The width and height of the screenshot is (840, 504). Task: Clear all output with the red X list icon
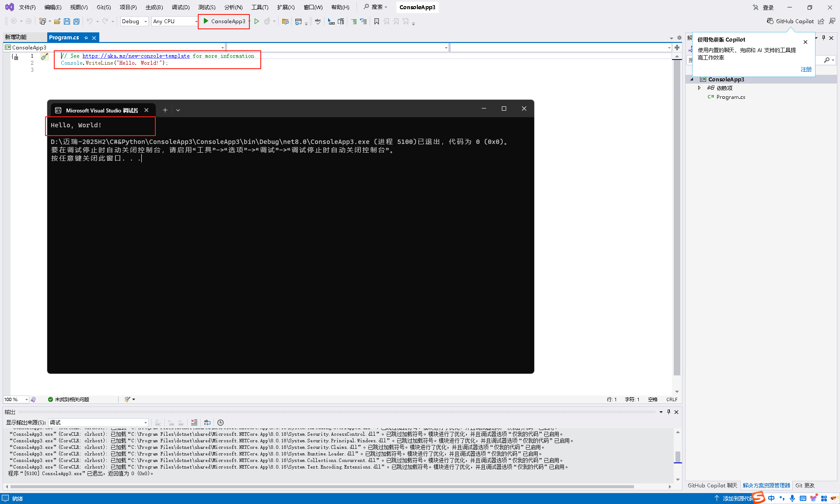pos(194,423)
